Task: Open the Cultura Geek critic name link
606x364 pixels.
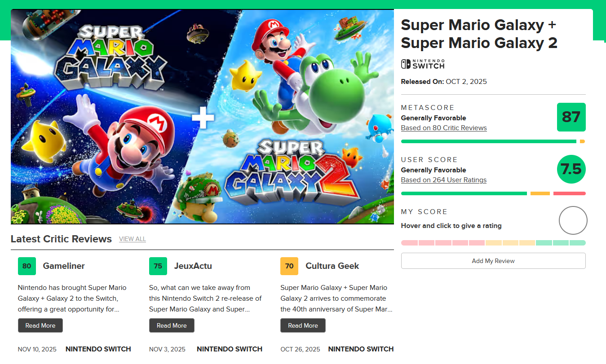Action: point(332,266)
